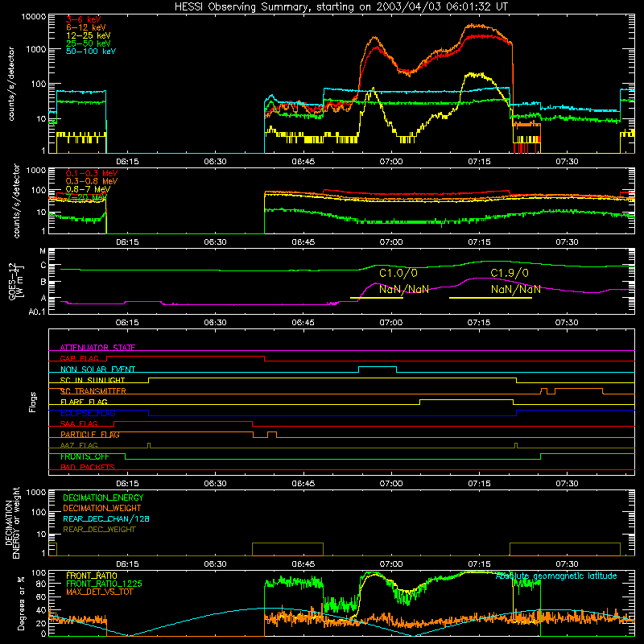The image size is (644, 644).
Task: Select the GAP_FLAG label
Action: tap(79, 358)
